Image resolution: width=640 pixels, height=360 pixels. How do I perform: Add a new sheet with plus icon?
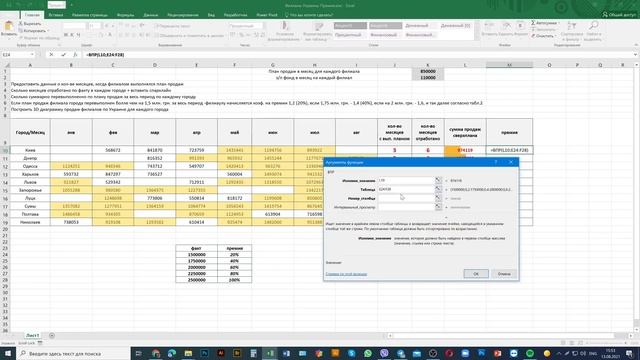pos(52,335)
